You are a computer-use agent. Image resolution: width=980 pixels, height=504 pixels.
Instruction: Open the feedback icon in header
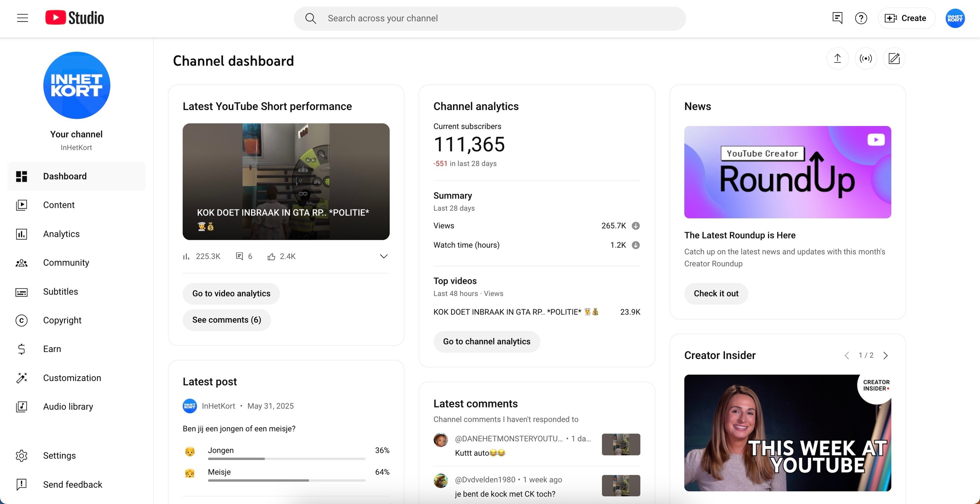tap(837, 18)
